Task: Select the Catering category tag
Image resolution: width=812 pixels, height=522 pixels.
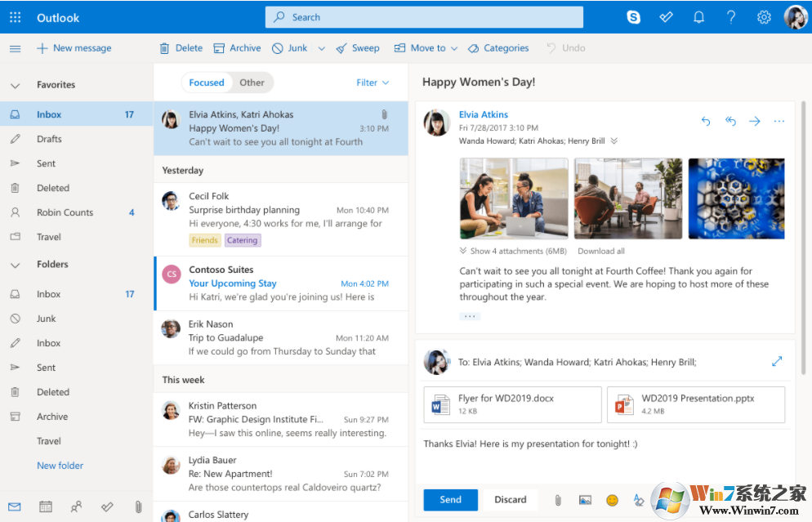Action: tap(243, 240)
